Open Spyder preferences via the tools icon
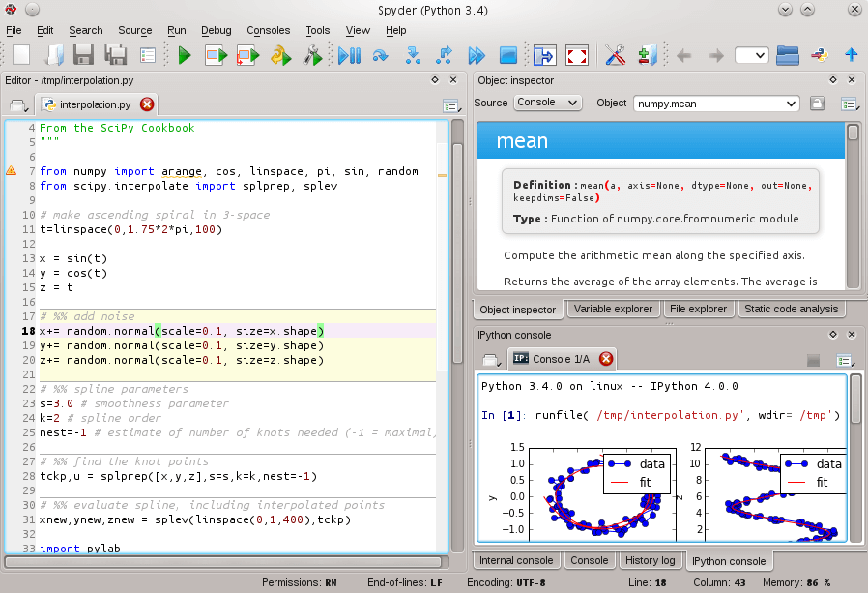868x593 pixels. (x=614, y=55)
